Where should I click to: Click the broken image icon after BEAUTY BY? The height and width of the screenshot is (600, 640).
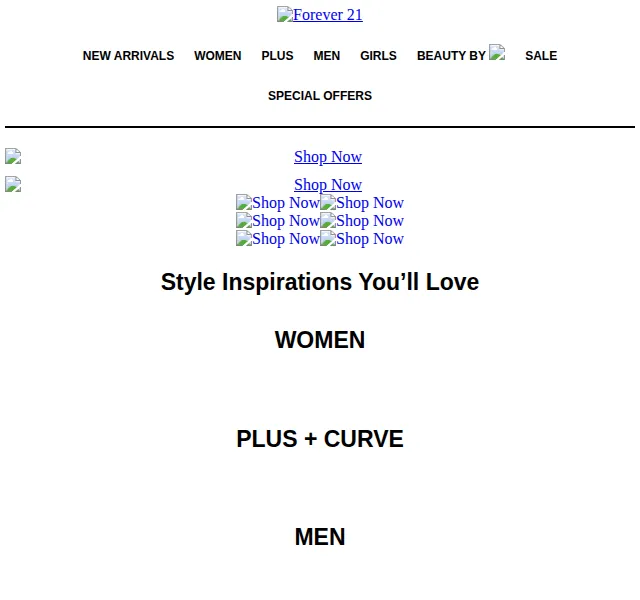(497, 52)
